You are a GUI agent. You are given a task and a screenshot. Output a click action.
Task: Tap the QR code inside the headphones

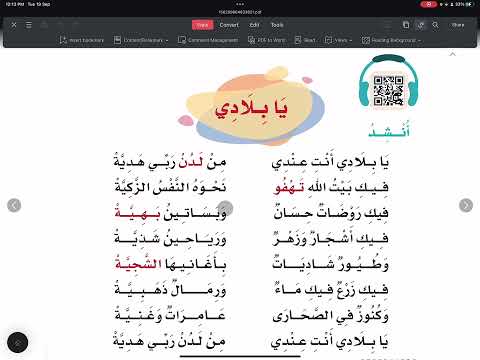click(x=388, y=91)
